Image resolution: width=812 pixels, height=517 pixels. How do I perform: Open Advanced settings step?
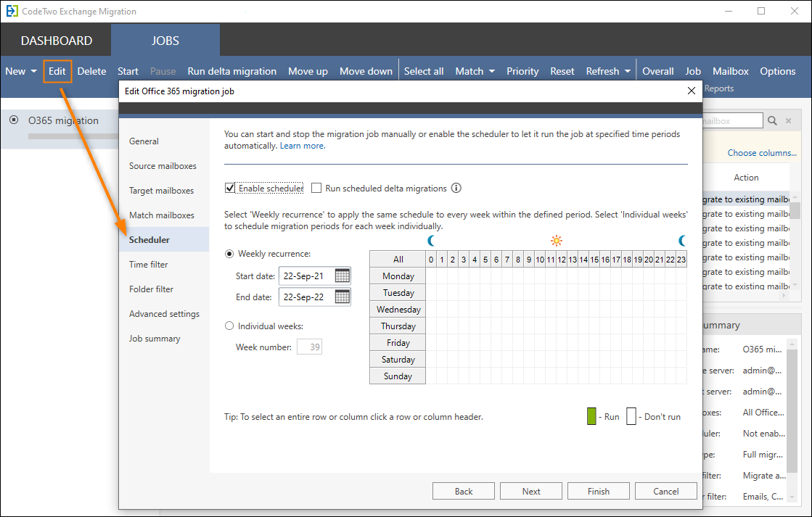[164, 314]
